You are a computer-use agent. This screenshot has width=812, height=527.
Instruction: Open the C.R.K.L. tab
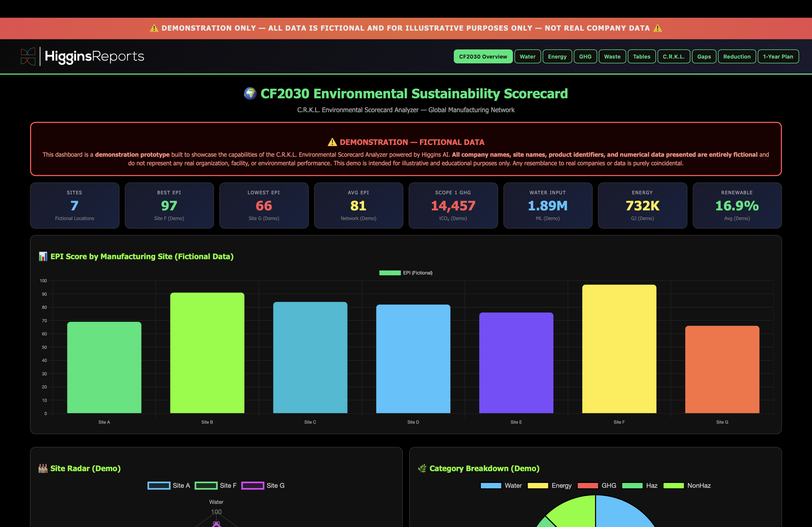[x=674, y=56]
